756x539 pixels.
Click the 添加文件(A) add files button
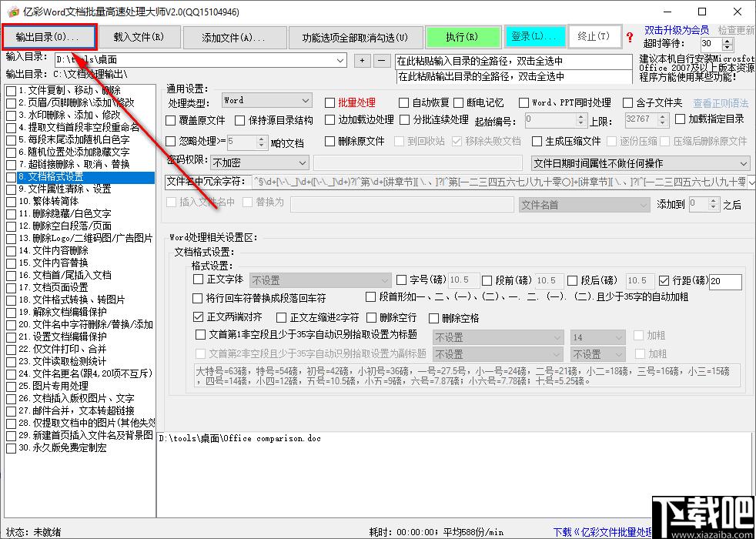tap(234, 37)
